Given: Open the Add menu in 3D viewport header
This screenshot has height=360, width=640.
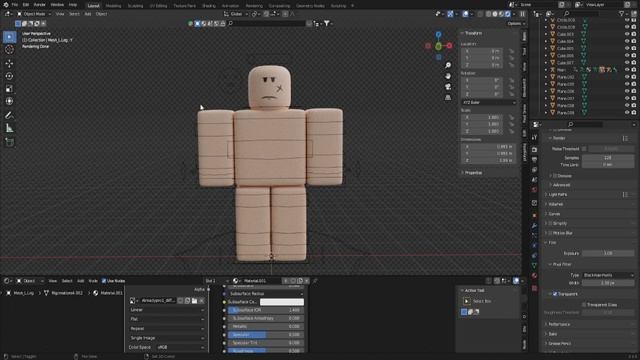Looking at the screenshot, I should pos(88,14).
